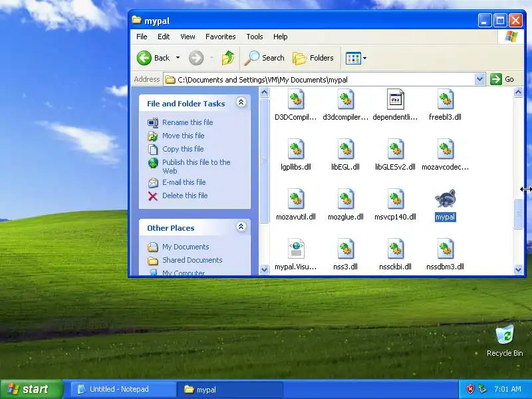532x399 pixels.
Task: Click the network connection tray icon
Action: (x=482, y=389)
